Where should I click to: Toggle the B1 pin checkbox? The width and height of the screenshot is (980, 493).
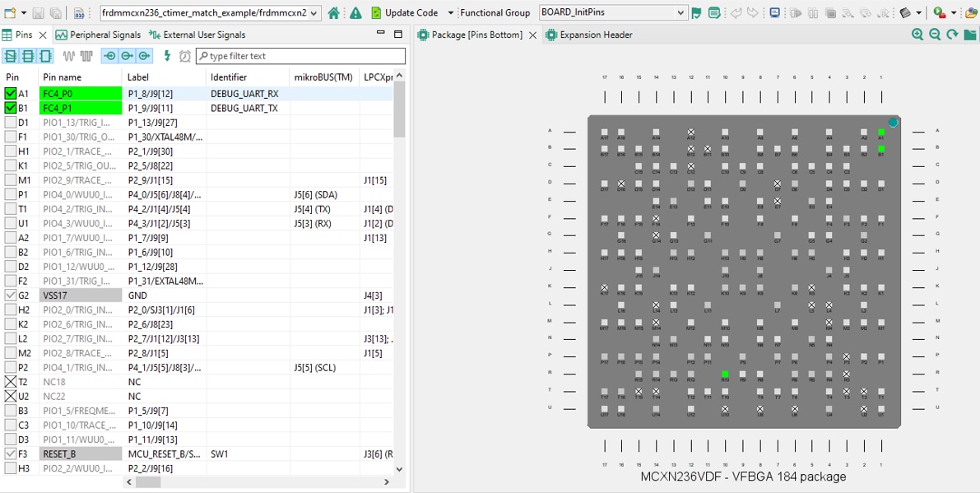pyautogui.click(x=11, y=108)
